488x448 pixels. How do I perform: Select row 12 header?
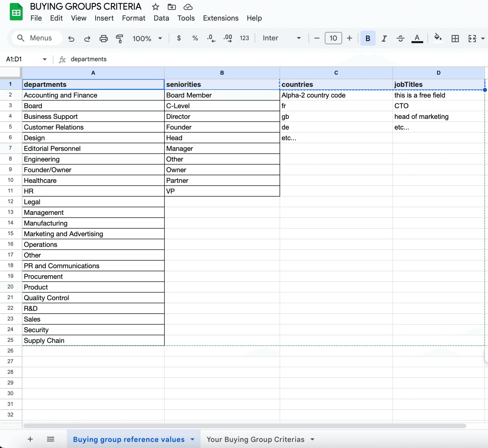point(10,202)
